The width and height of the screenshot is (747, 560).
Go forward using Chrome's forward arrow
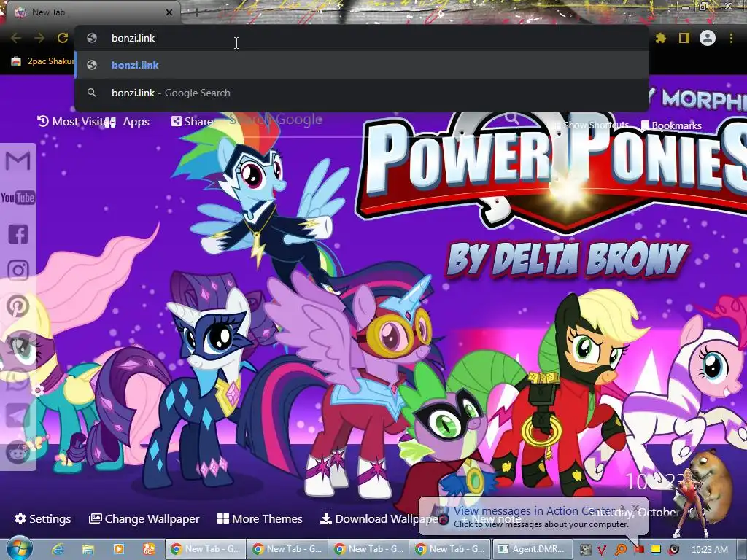coord(39,38)
